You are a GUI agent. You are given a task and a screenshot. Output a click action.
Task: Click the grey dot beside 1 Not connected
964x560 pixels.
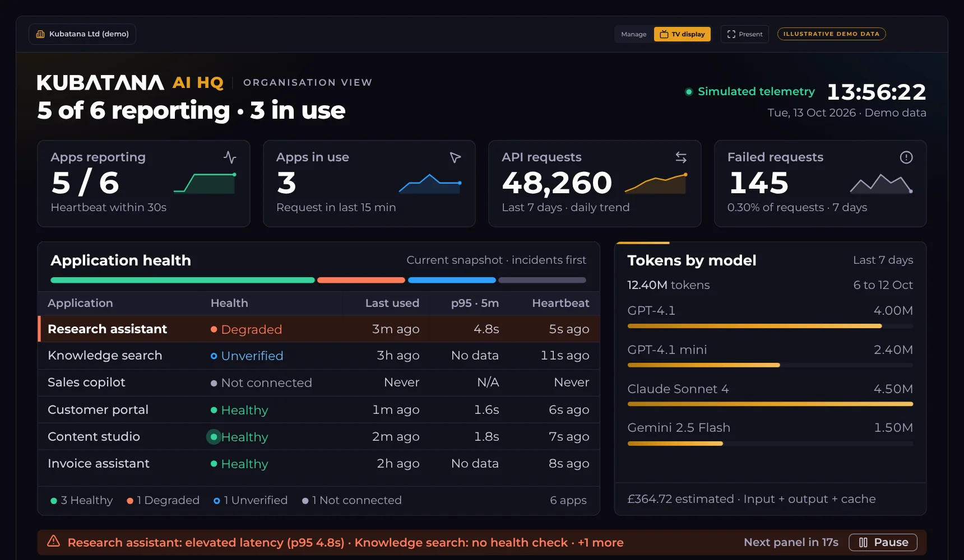(x=305, y=501)
